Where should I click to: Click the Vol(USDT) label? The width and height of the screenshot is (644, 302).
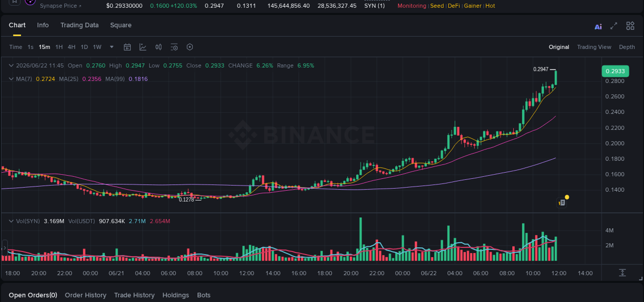click(81, 221)
